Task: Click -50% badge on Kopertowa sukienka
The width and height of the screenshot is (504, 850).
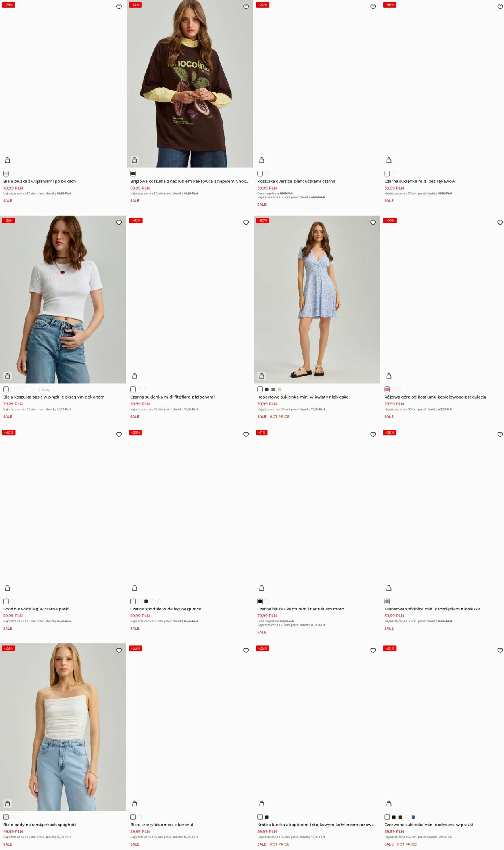Action: pyautogui.click(x=263, y=221)
